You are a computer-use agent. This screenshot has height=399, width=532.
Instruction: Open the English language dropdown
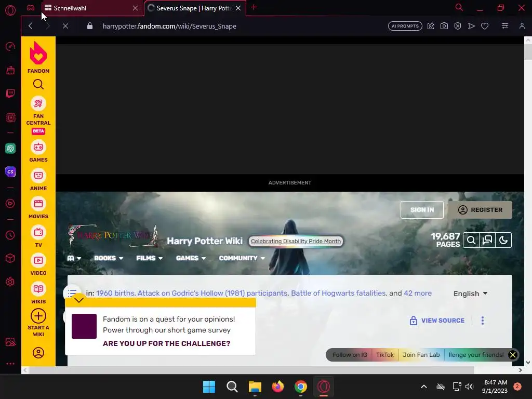point(471,294)
